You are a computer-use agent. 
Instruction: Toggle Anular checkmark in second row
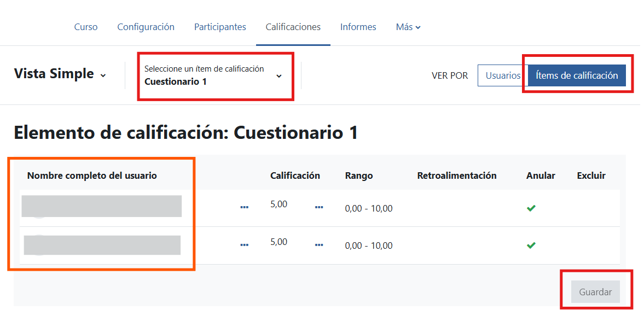tap(531, 245)
